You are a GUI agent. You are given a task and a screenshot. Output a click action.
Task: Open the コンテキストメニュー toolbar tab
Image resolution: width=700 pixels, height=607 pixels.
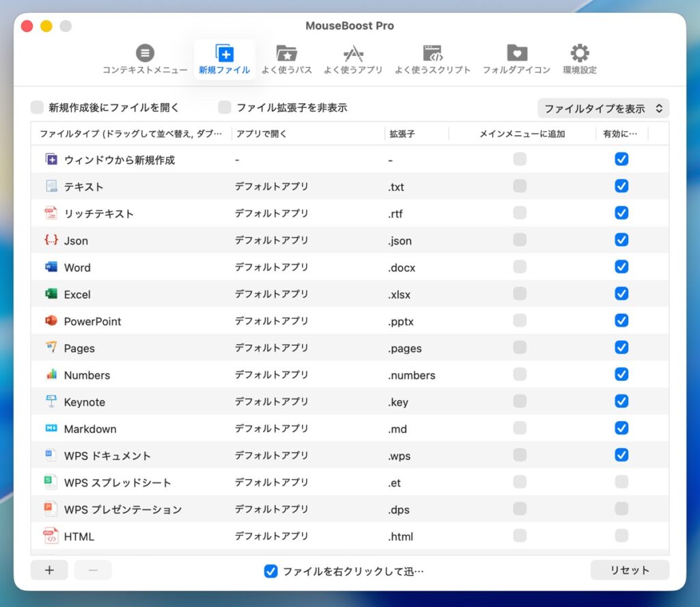(x=145, y=59)
